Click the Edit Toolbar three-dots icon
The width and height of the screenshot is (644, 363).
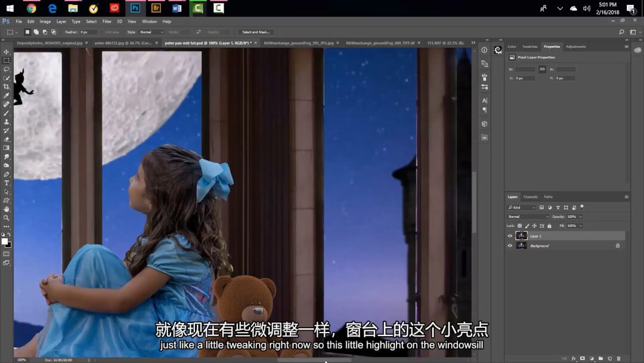coord(7,226)
